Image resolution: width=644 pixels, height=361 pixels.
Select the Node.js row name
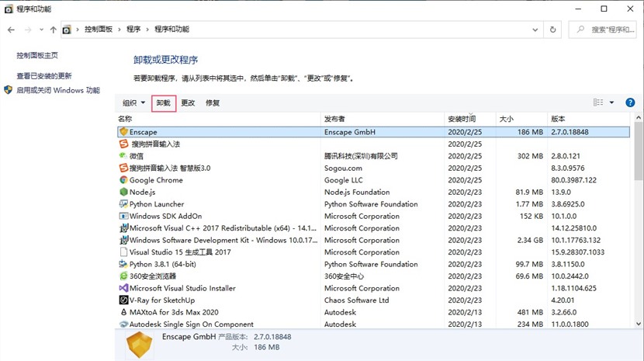pos(143,192)
